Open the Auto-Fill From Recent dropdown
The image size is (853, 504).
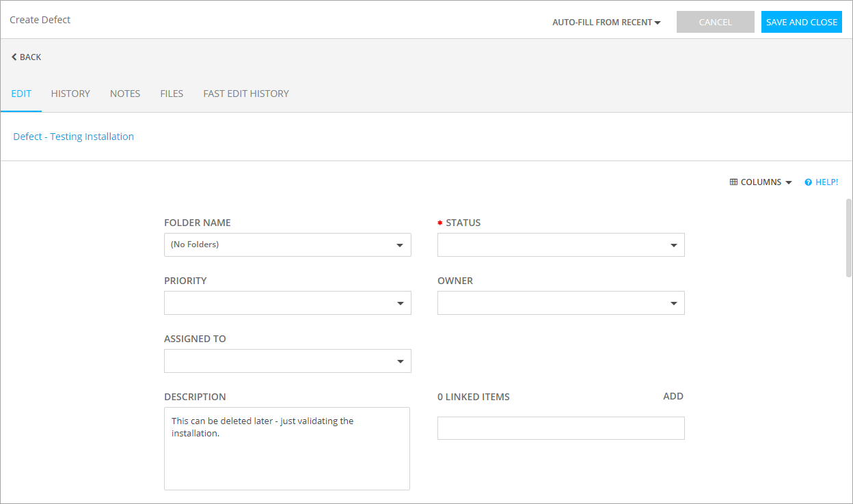606,23
